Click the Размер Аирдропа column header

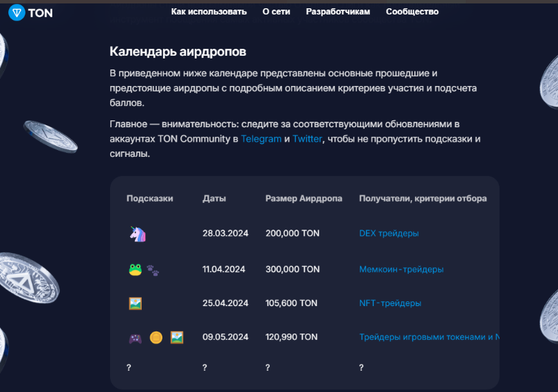click(304, 199)
